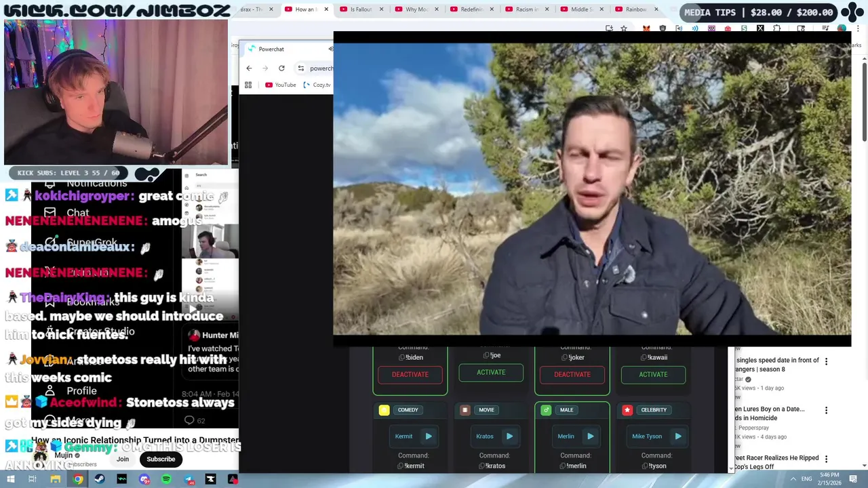868x488 pixels.
Task: Play the Kermit voice preview
Action: pyautogui.click(x=429, y=436)
